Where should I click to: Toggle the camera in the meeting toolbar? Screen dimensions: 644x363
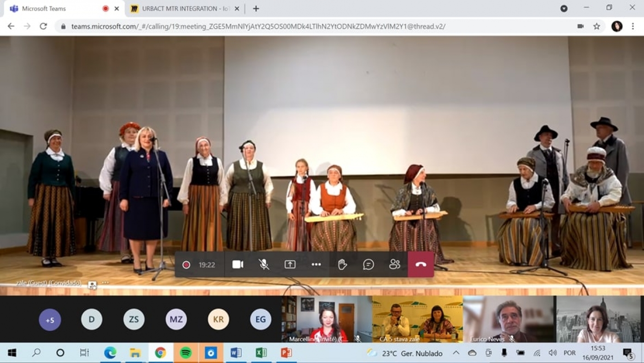tap(238, 264)
